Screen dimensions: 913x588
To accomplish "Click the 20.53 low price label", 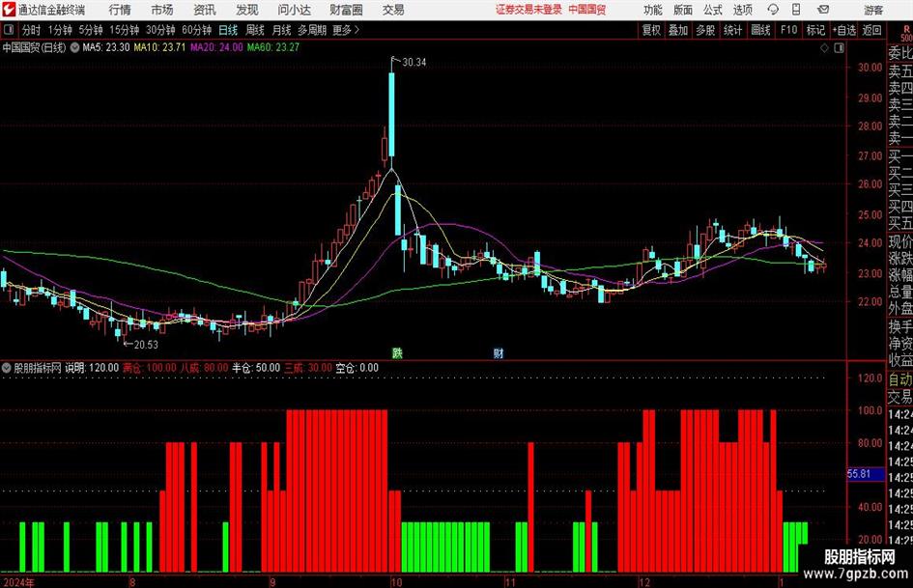I will point(146,345).
